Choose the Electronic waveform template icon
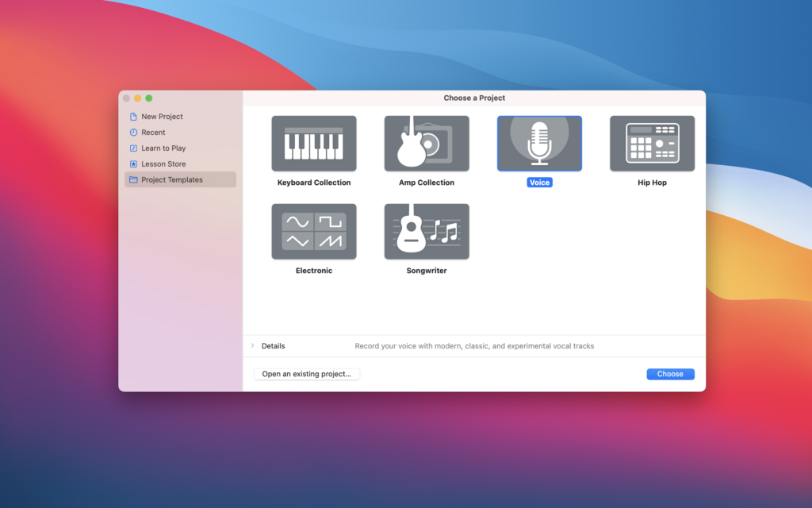 point(314,232)
